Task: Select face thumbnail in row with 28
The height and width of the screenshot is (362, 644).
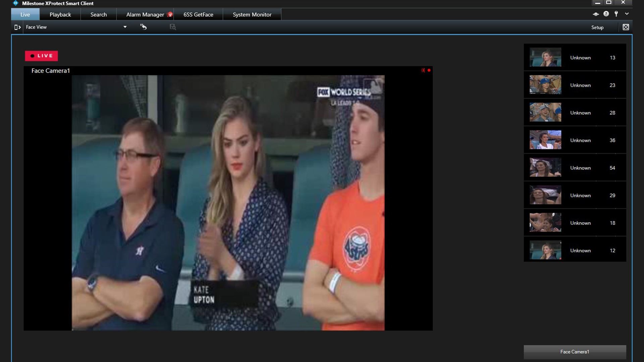Action: click(545, 112)
